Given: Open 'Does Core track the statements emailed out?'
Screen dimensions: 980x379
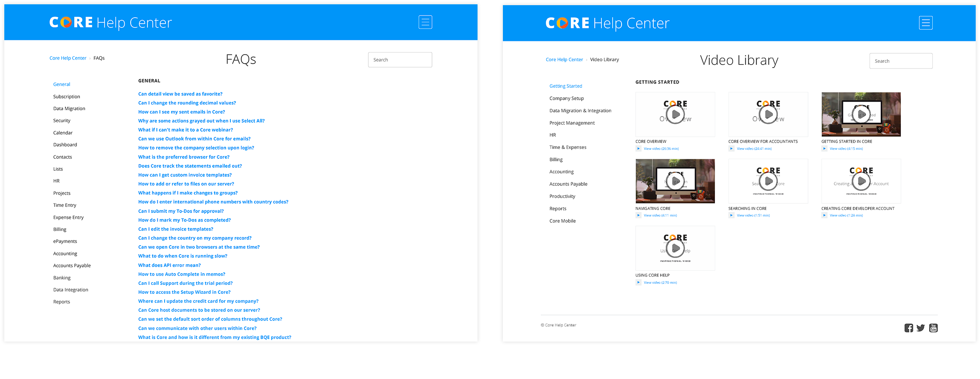Looking at the screenshot, I should tap(190, 166).
